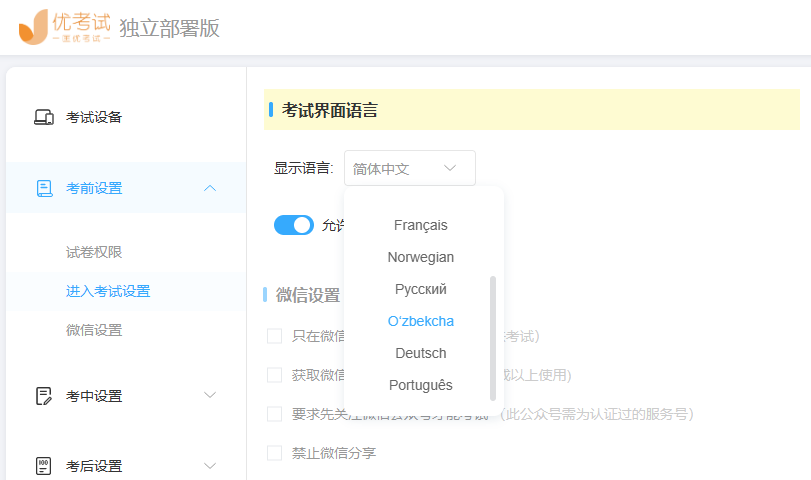
Task: Collapse the 考前设置 section chevron
Action: pos(210,188)
